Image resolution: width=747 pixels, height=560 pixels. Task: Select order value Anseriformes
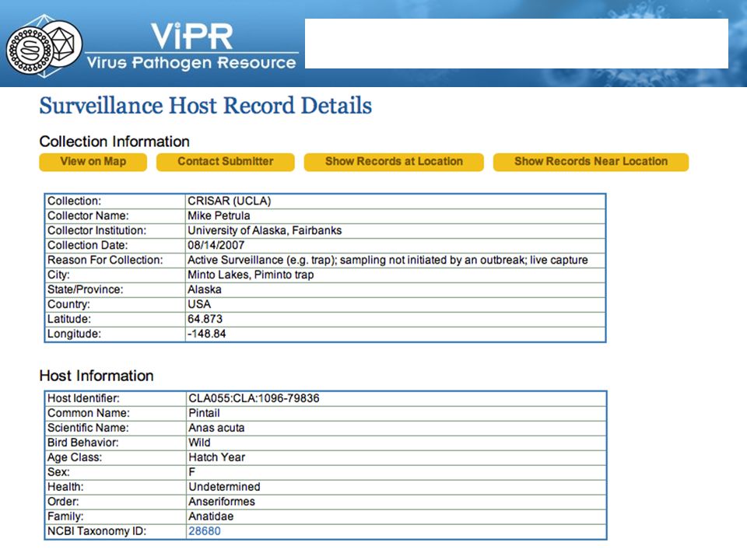tap(222, 502)
